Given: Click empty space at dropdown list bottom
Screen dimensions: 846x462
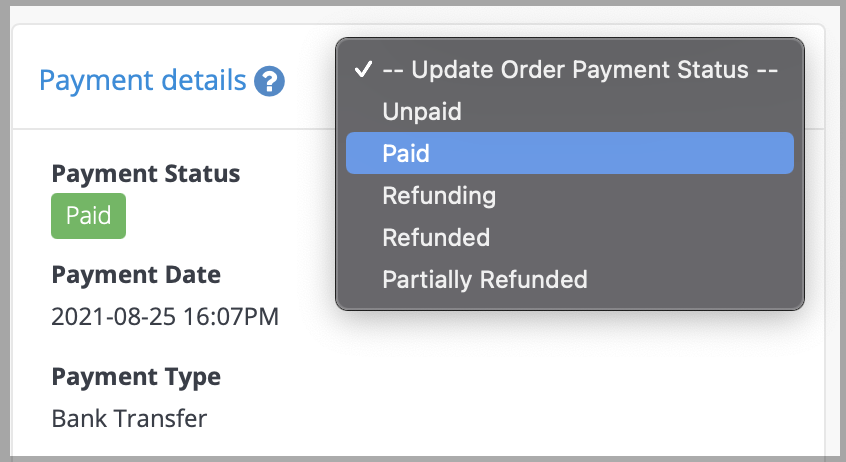Looking at the screenshot, I should click(570, 304).
